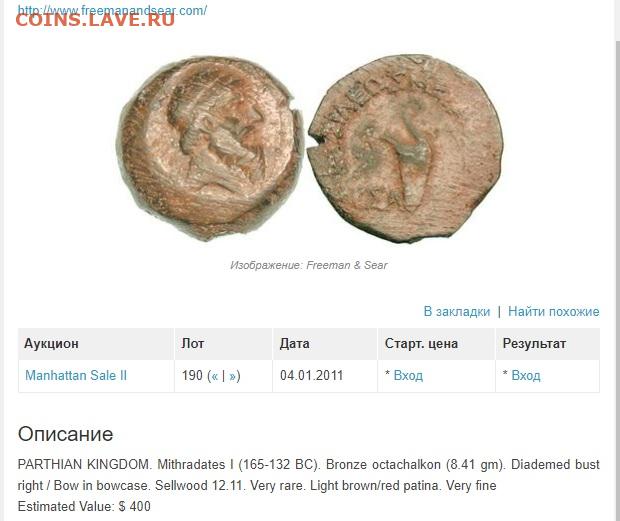Open the Manhattan Sale II auction
This screenshot has width=620, height=521.
coord(76,375)
